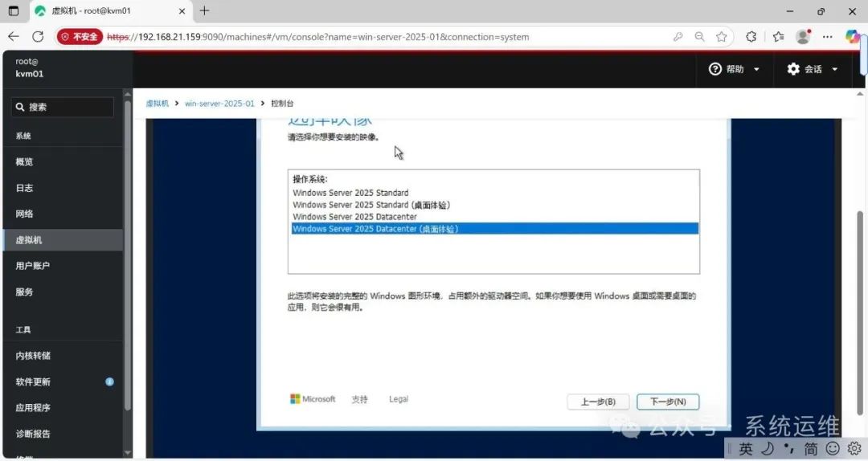Open the 支持 support link
Image resolution: width=868 pixels, height=461 pixels.
click(360, 400)
